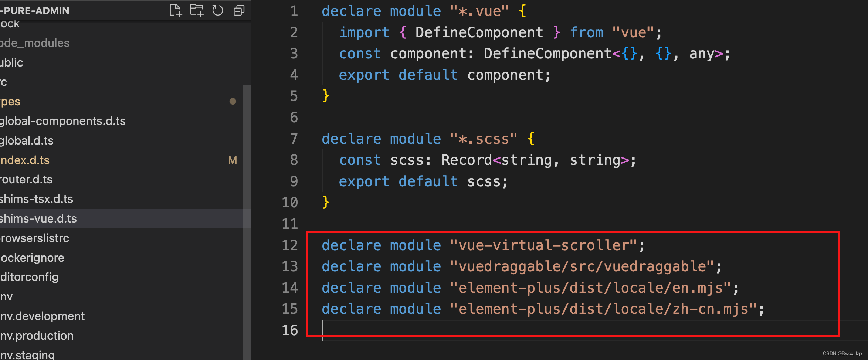This screenshot has width=868, height=360.
Task: Collapse the types folder
Action: pos(10,101)
